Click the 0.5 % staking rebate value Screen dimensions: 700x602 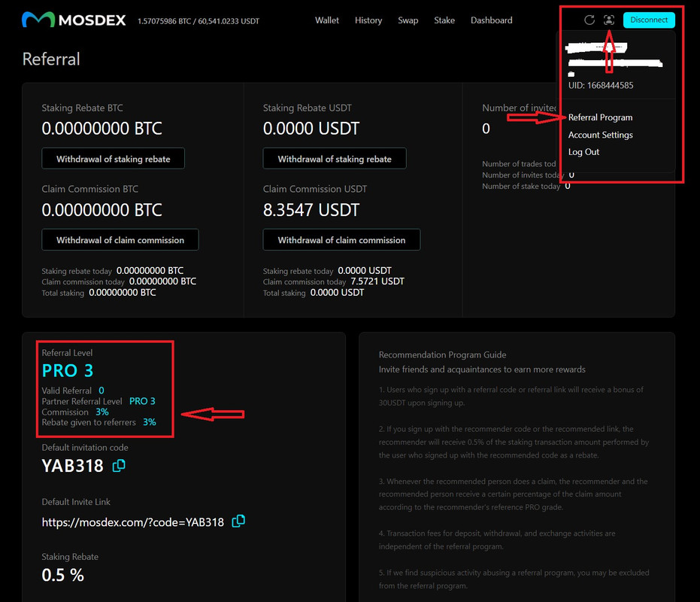pyautogui.click(x=62, y=575)
